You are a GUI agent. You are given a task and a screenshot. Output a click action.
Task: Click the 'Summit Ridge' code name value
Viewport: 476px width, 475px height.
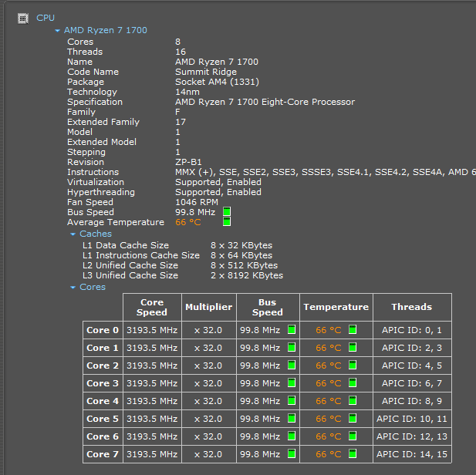(x=206, y=72)
